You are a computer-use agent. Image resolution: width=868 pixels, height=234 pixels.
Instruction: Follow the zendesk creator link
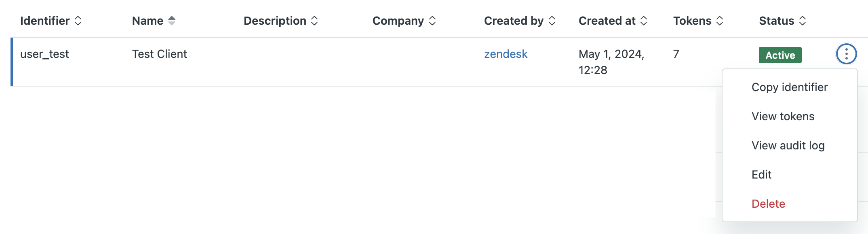pos(506,54)
